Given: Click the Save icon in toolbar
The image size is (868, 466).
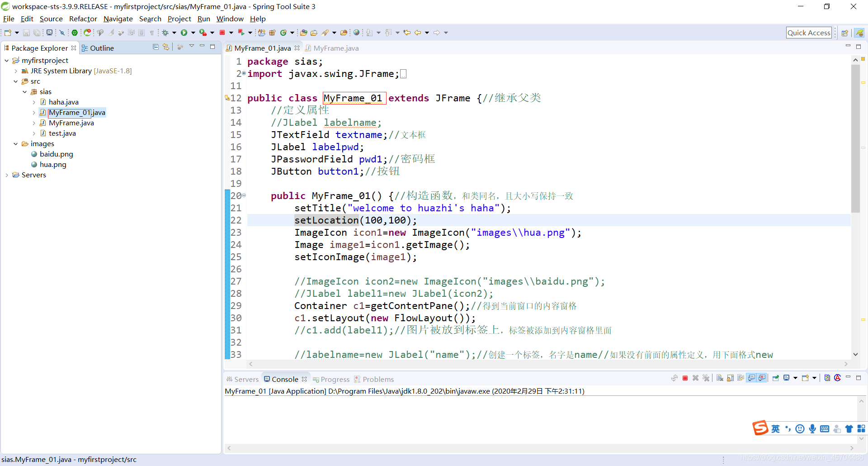Looking at the screenshot, I should coord(26,33).
